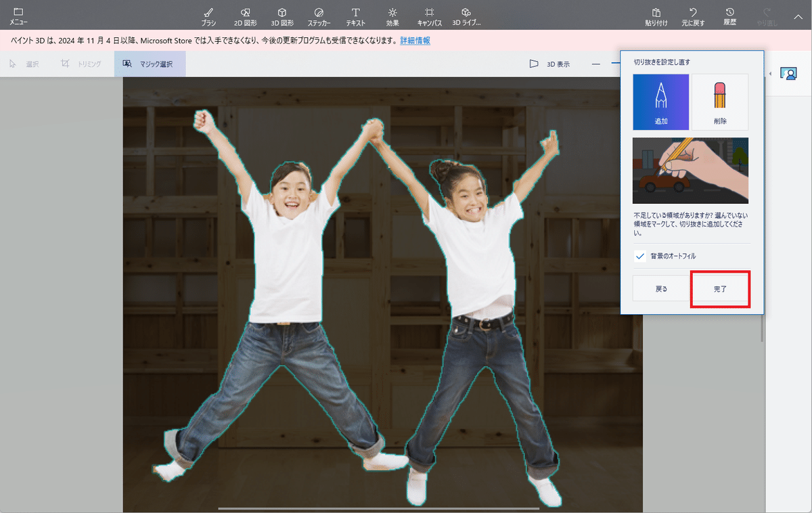
Task: Open the 3D ライブラリ library
Action: coord(466,16)
